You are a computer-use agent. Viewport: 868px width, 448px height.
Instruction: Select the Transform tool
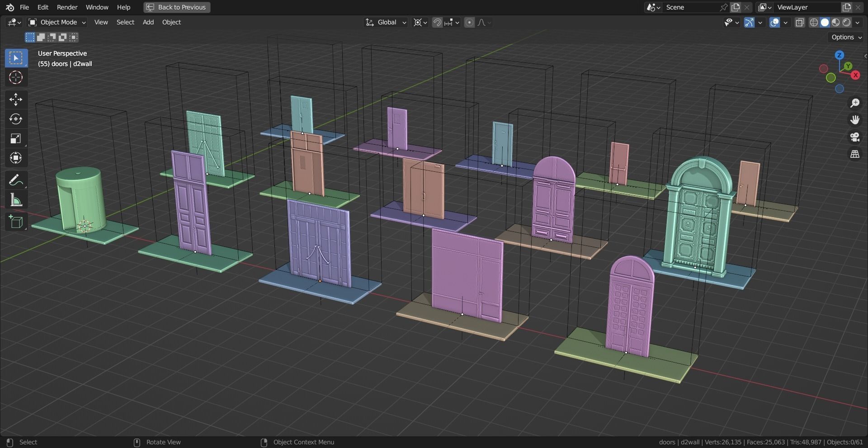[x=16, y=158]
